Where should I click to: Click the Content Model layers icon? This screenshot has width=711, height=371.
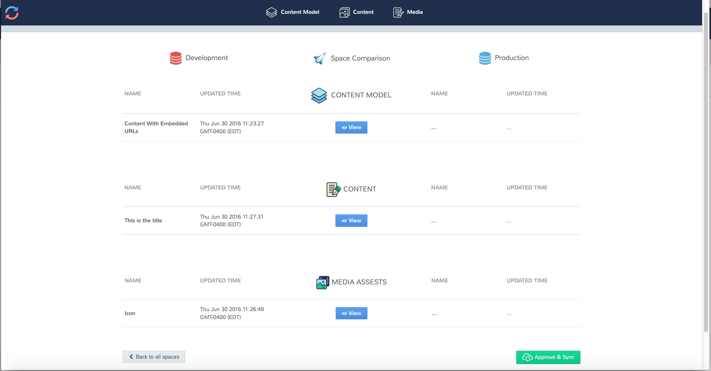pyautogui.click(x=319, y=95)
